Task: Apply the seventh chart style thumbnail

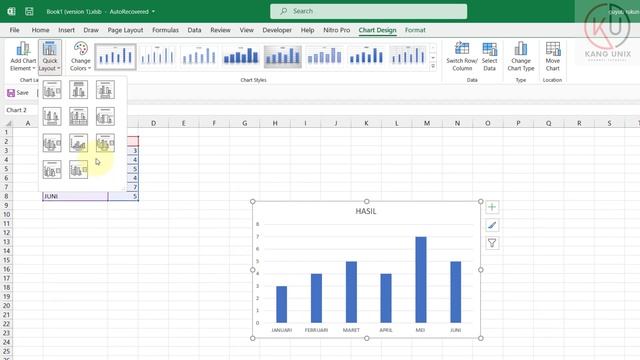Action: coord(366,56)
